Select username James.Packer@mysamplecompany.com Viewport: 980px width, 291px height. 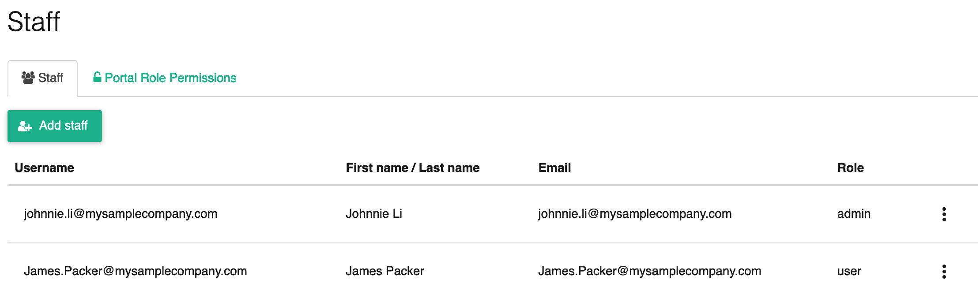pos(135,271)
